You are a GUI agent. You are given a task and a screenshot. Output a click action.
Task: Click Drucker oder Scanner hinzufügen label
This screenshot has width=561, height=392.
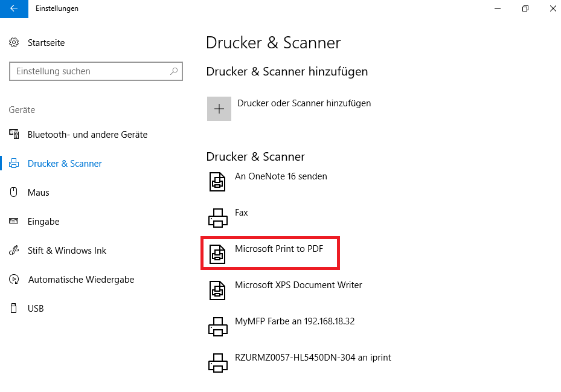click(x=304, y=103)
